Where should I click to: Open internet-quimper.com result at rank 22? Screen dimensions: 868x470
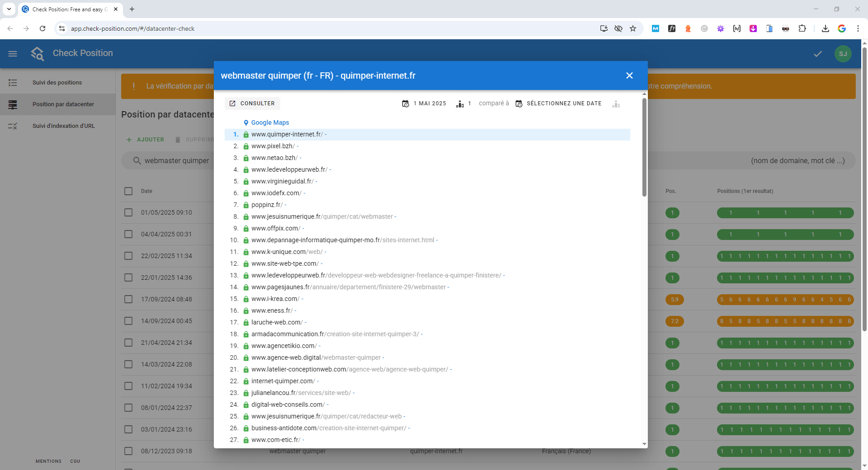(x=283, y=381)
